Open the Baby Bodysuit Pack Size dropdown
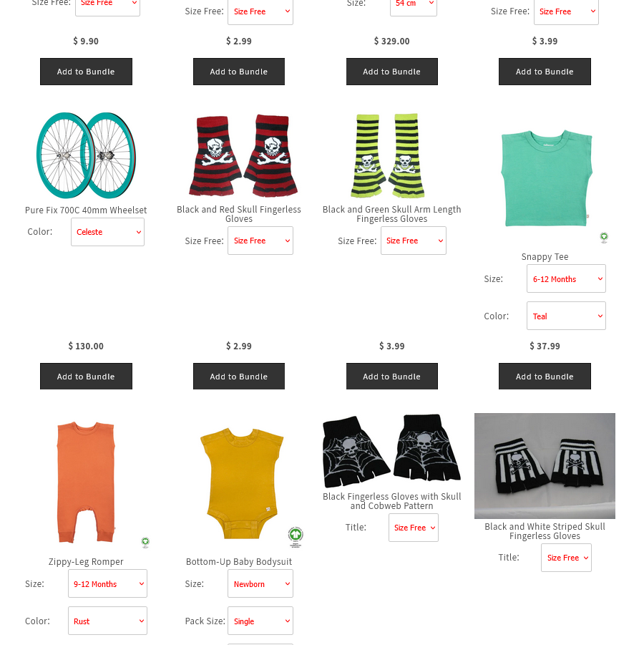This screenshot has width=644, height=645. tap(260, 621)
